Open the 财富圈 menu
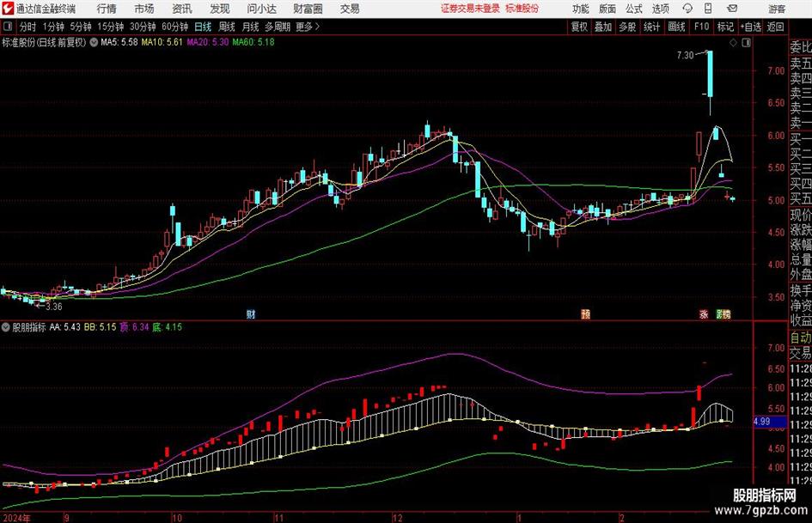The image size is (812, 523). 308,9
